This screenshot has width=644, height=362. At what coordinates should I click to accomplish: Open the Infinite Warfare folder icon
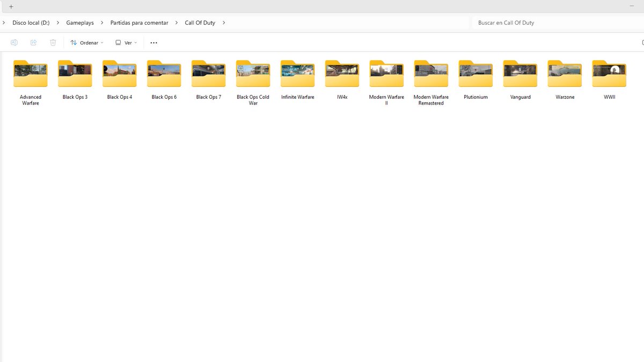298,73
